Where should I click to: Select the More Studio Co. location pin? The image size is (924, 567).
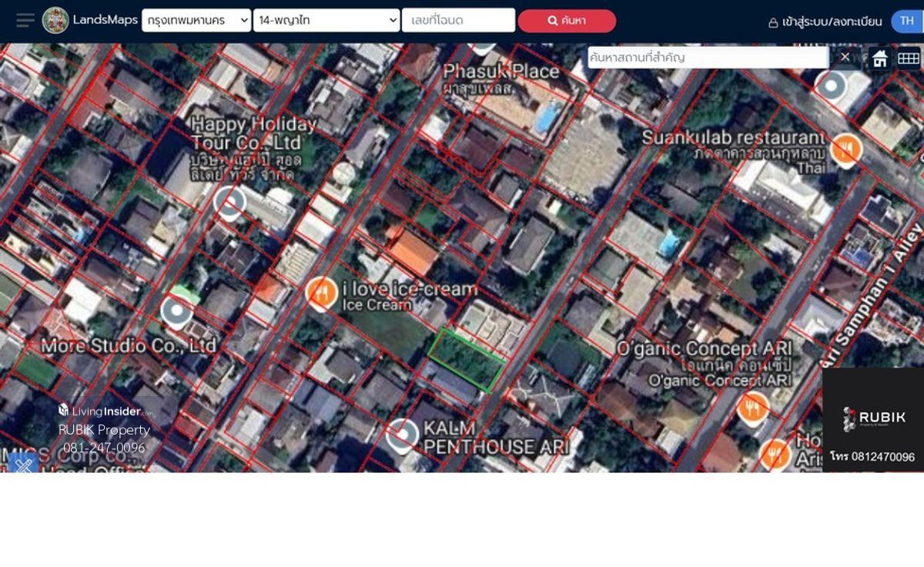pyautogui.click(x=176, y=312)
